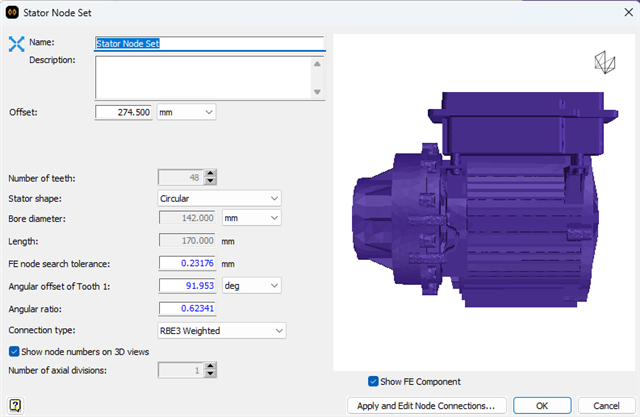
Task: Decrease Number of teeth with down arrow
Action: tap(210, 181)
